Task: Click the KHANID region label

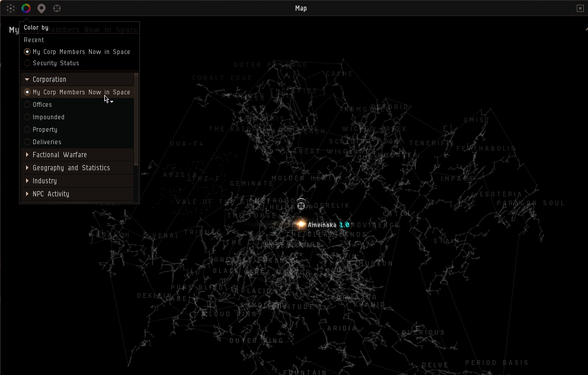Action: (x=369, y=304)
